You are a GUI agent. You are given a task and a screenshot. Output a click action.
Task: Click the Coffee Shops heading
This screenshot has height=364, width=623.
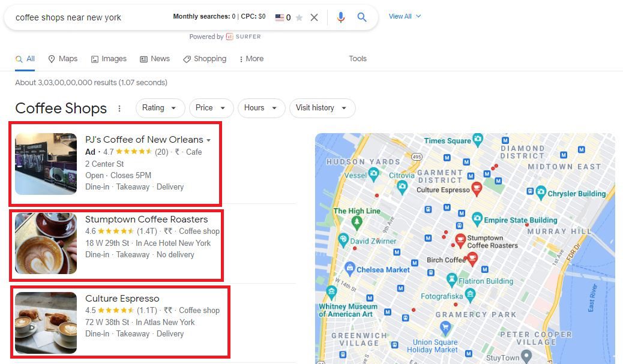tap(61, 109)
